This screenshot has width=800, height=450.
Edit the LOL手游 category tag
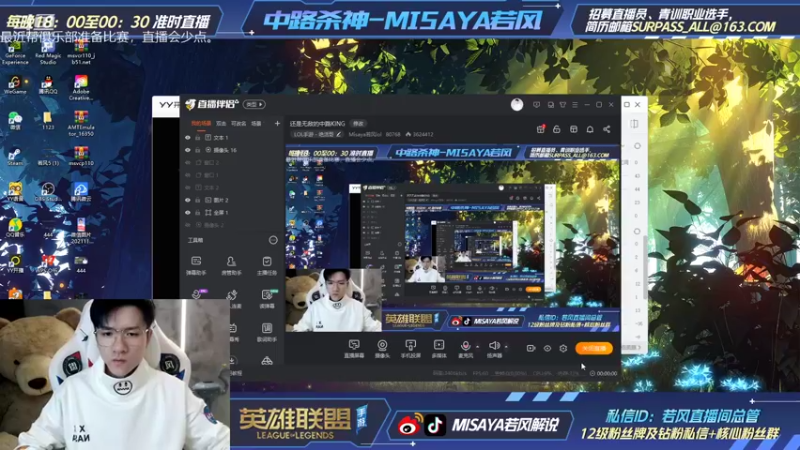click(x=317, y=135)
